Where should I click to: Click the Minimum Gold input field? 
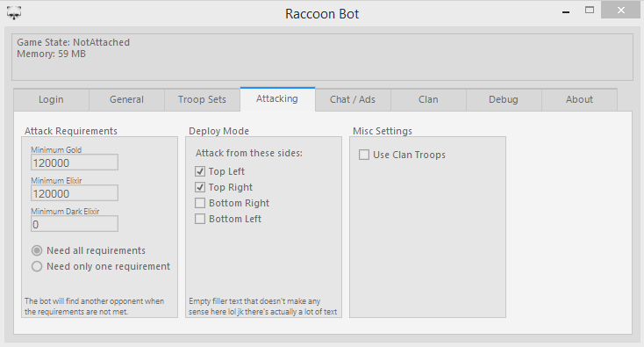75,163
